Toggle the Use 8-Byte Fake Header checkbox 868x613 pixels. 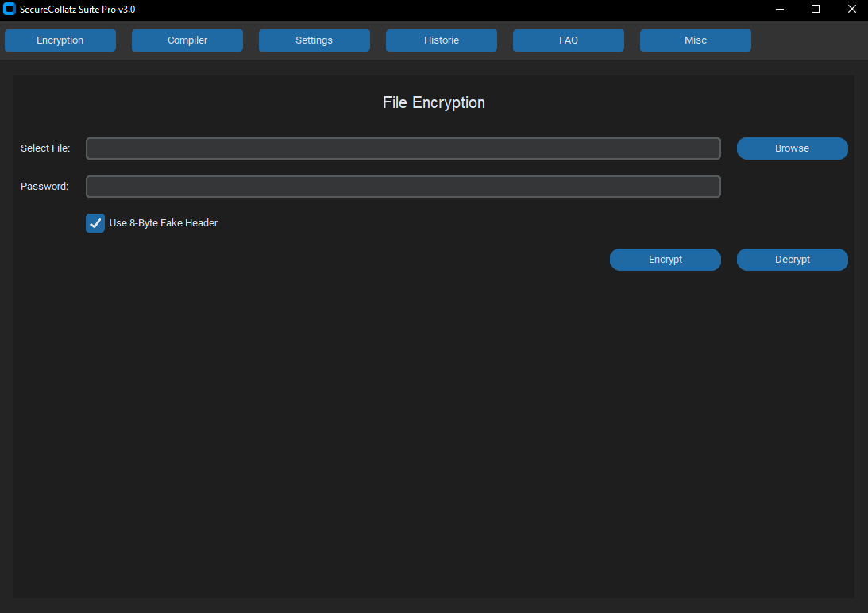click(x=95, y=223)
